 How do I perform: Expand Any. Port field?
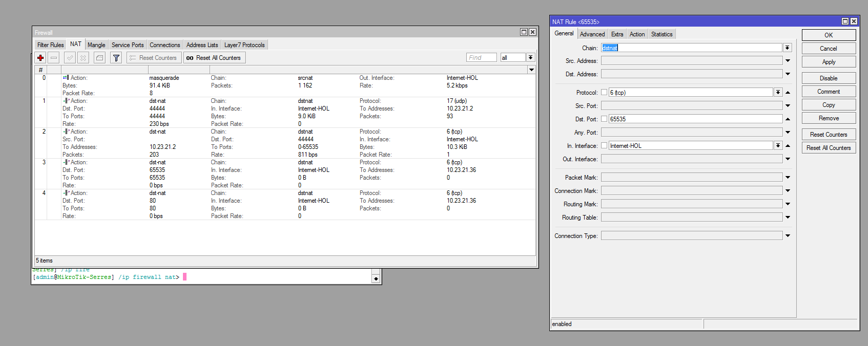[788, 133]
